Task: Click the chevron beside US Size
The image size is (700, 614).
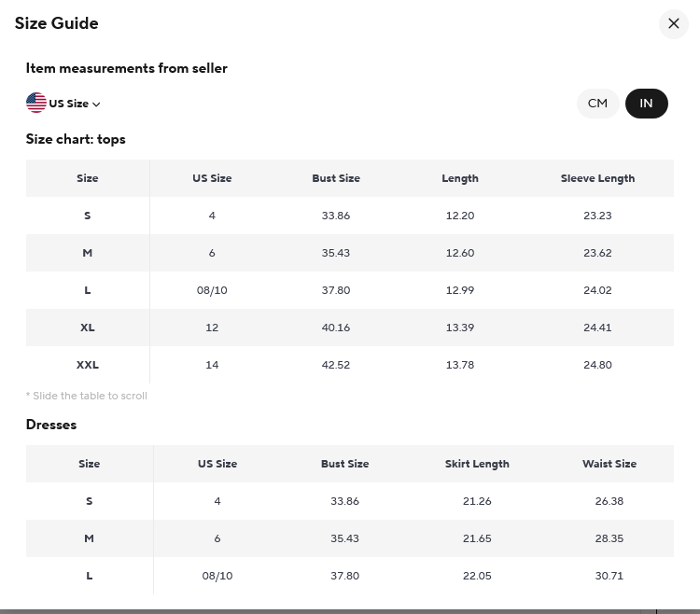Action: point(96,105)
